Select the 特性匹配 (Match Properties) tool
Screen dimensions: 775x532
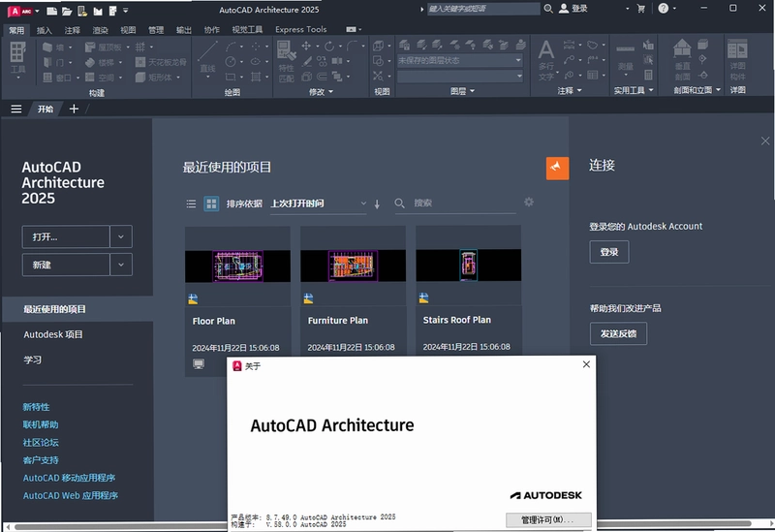286,61
